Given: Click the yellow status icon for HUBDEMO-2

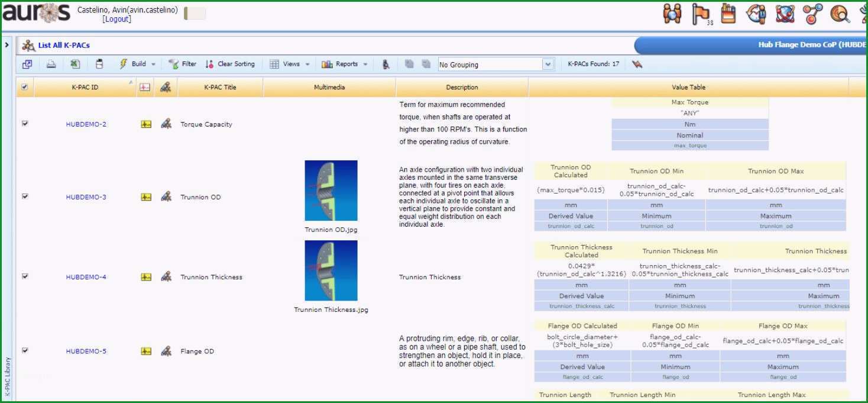Looking at the screenshot, I should tap(146, 124).
